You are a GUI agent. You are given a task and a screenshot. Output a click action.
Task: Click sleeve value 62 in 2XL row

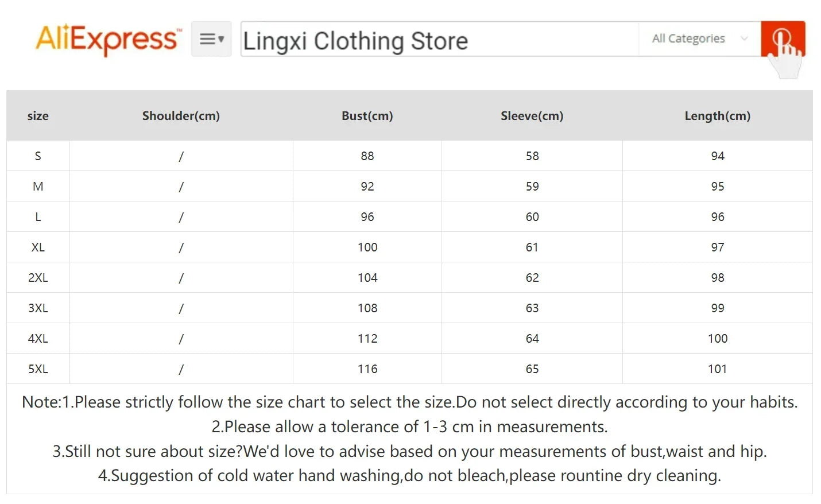(x=532, y=278)
